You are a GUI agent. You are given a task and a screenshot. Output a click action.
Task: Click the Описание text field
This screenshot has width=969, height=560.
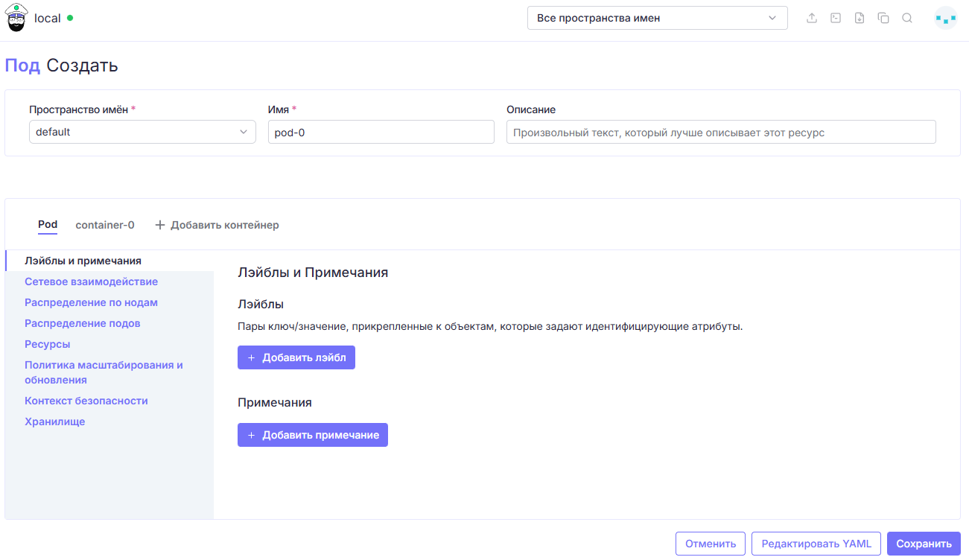721,132
